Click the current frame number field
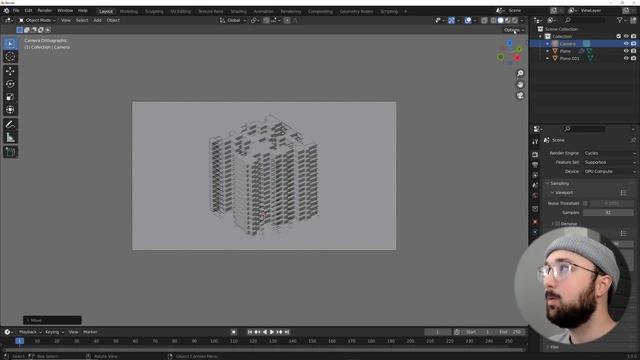The image size is (640, 360). [438, 332]
